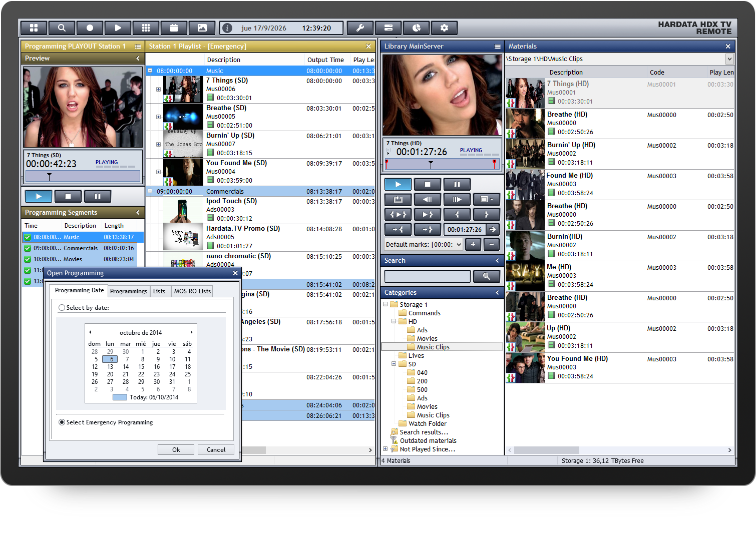The height and width of the screenshot is (535, 756).
Task: Open the calendar icon in top toolbar
Action: point(174,28)
